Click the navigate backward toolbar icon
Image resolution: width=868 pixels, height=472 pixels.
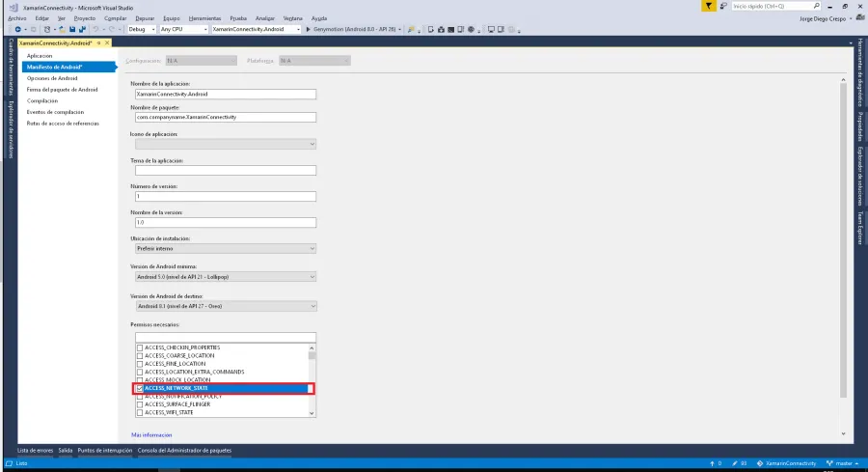click(17, 29)
